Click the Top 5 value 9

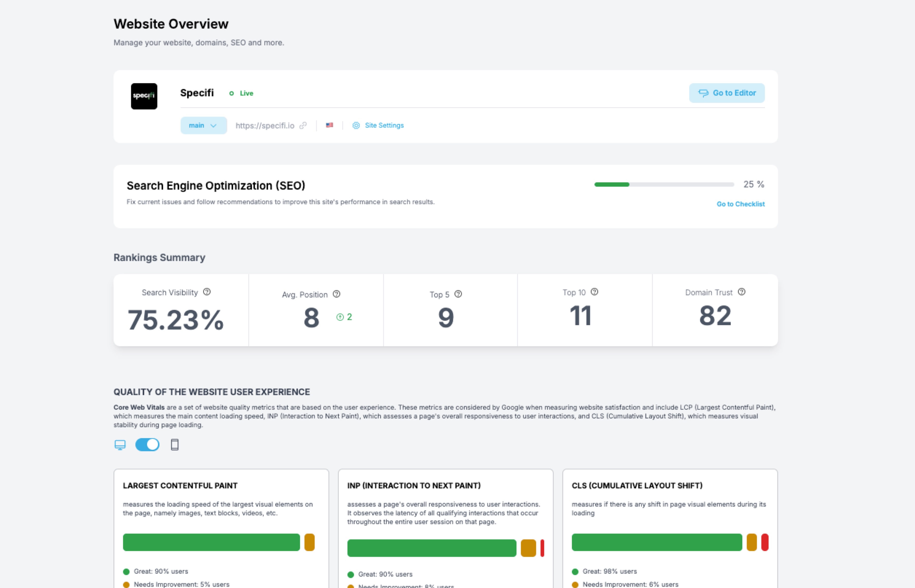pos(446,318)
